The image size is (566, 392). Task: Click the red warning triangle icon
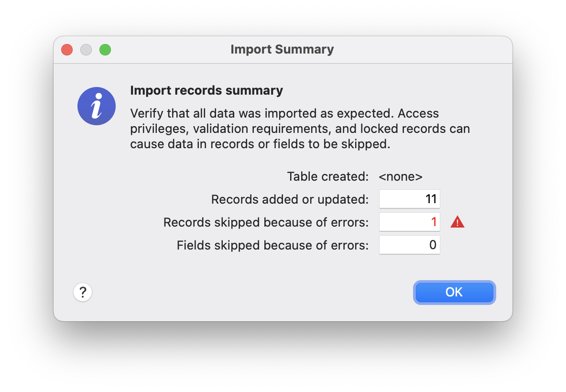457,222
